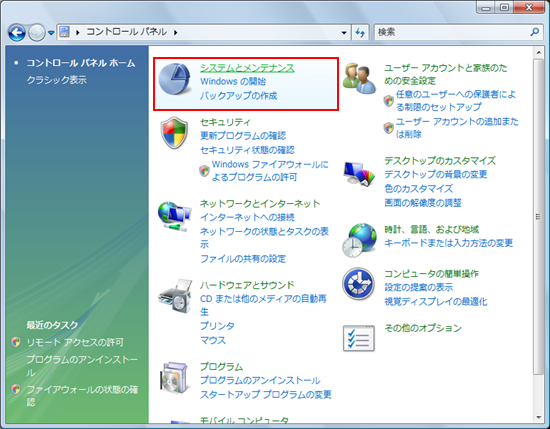Screen dimensions: 550x429
Task: Open スタートアップ プログラムの変更 link
Action: tap(266, 394)
